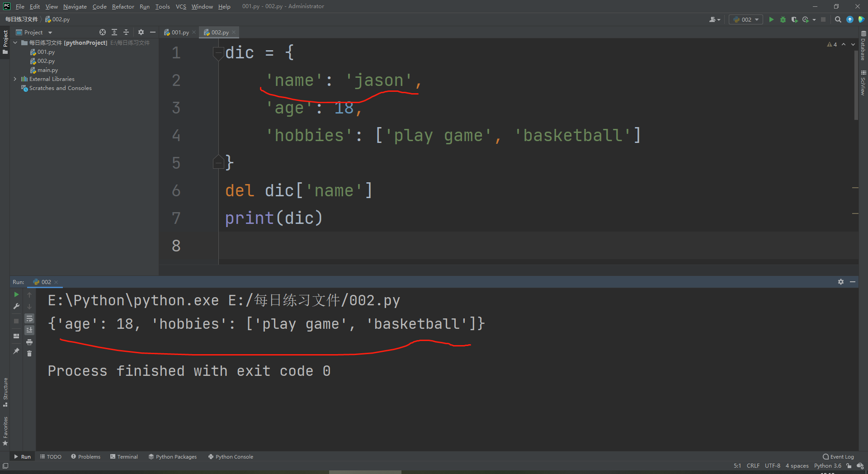Open the VCS menu
This screenshot has height=474, width=868.
(181, 6)
